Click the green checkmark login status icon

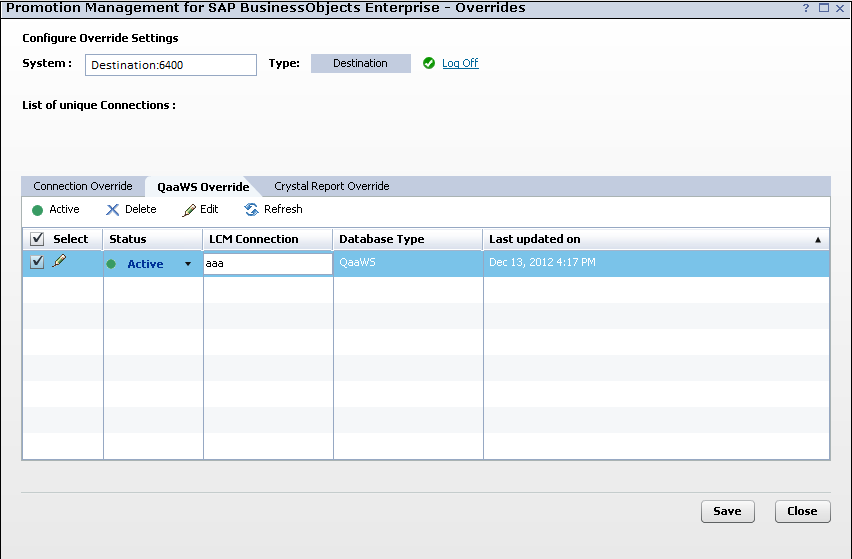(429, 63)
